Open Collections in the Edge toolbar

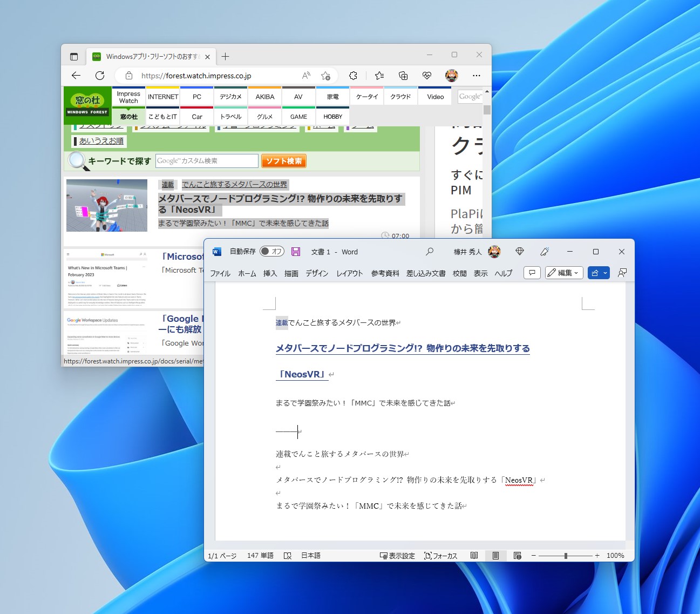point(403,76)
